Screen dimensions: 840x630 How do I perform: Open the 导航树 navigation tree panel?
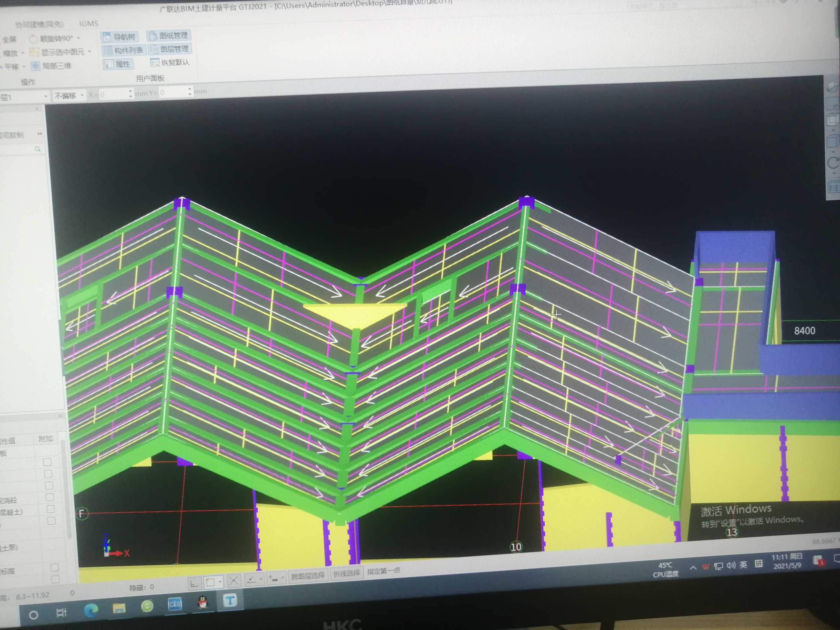coord(119,37)
